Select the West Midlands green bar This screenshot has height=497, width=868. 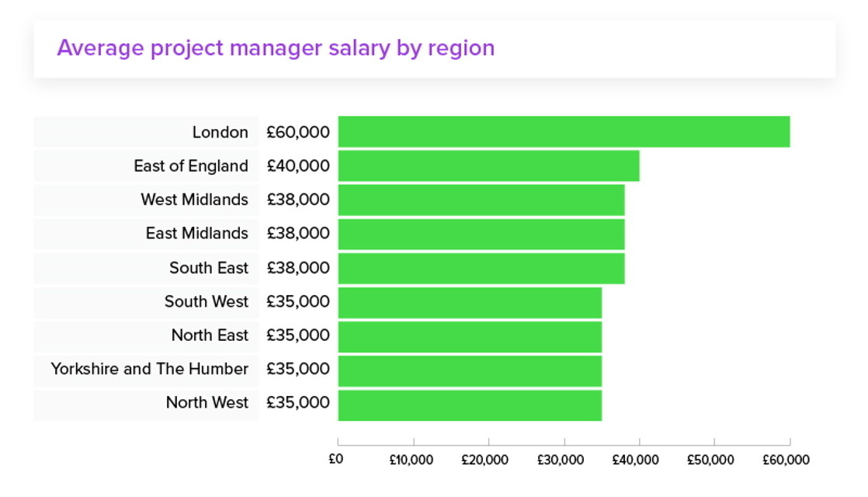click(x=481, y=200)
